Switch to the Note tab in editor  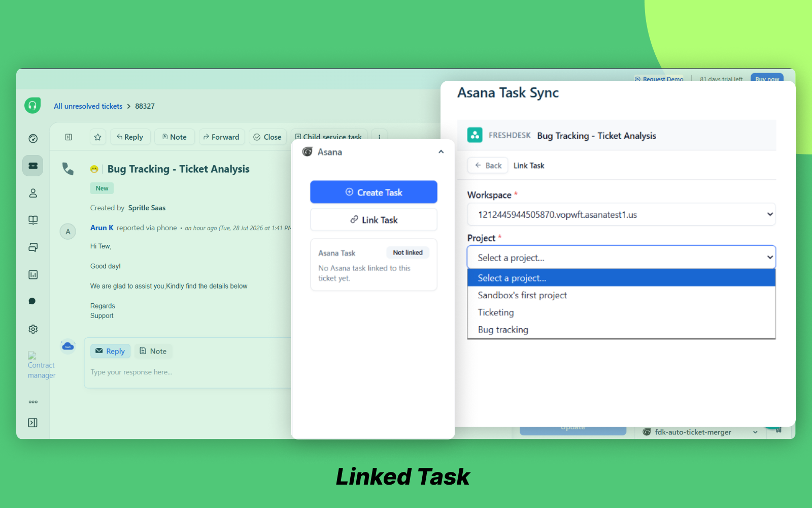tap(153, 351)
